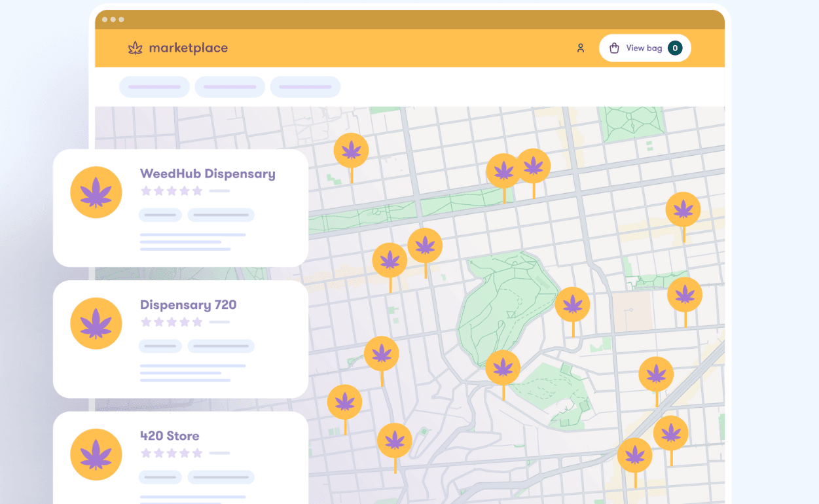Click the bag count badge showing 0

click(x=675, y=48)
